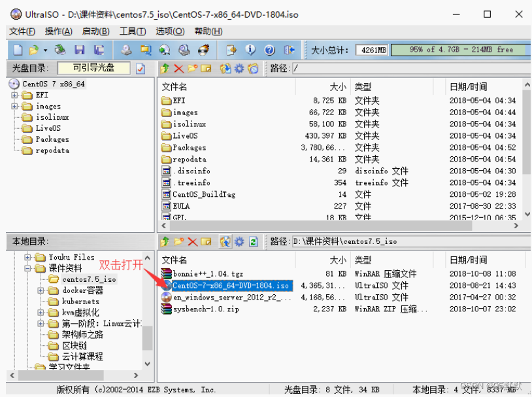This screenshot has height=397, width=532.
Task: Click the 95% of 4.7GB capacity bar
Action: pyautogui.click(x=461, y=50)
